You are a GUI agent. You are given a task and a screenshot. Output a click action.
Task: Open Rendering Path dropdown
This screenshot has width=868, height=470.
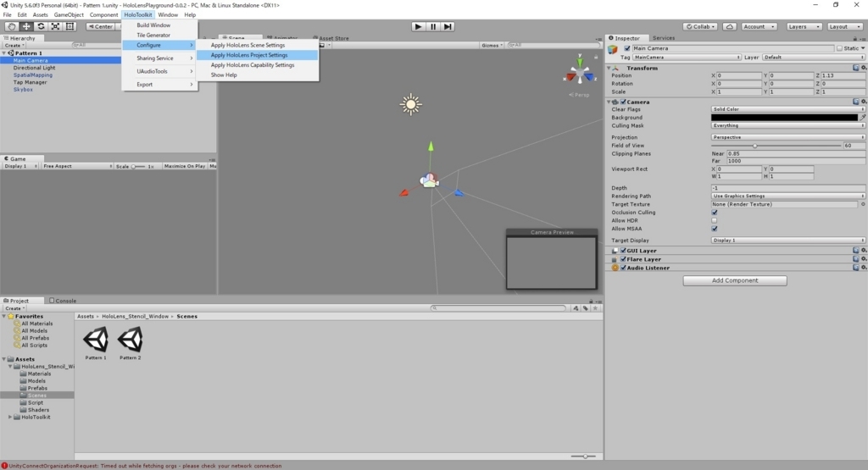[x=787, y=196]
